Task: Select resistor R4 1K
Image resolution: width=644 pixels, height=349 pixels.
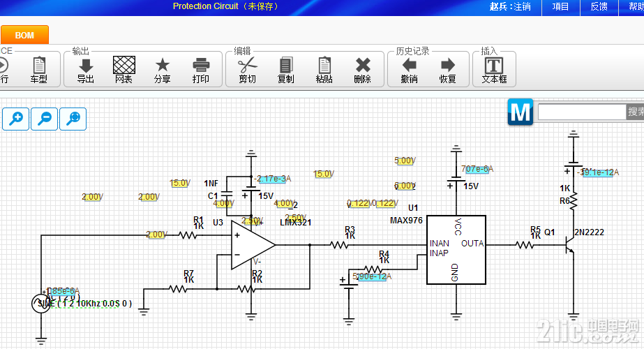Action: 373,269
